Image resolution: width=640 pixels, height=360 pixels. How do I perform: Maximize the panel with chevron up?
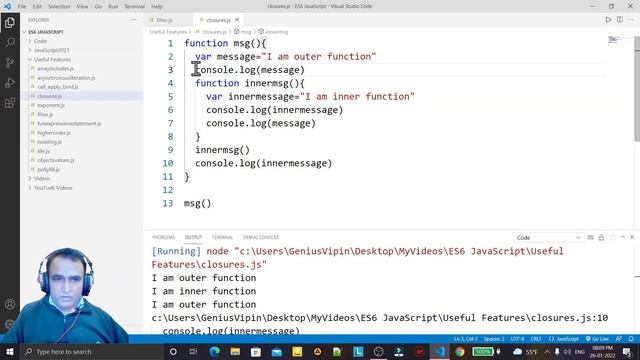coord(623,237)
